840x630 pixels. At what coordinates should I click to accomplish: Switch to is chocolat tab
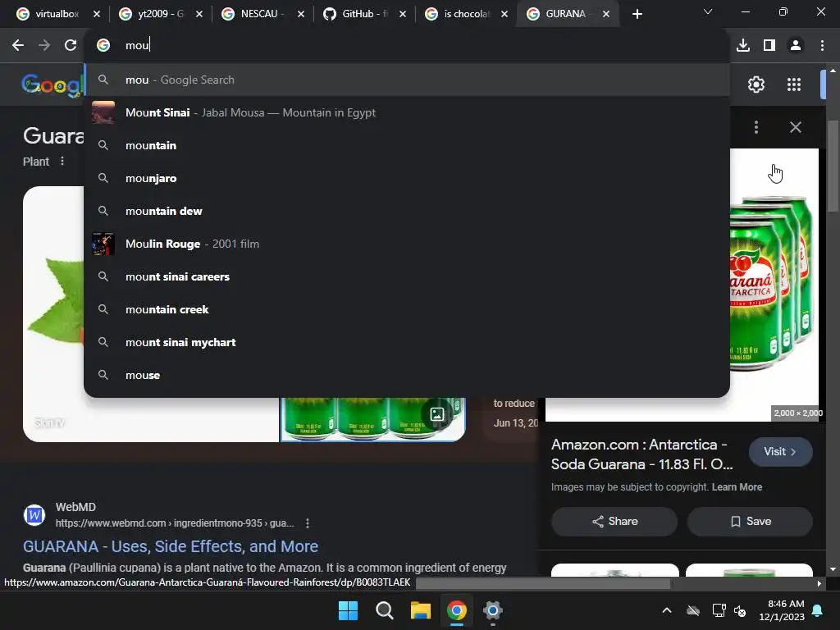466,14
